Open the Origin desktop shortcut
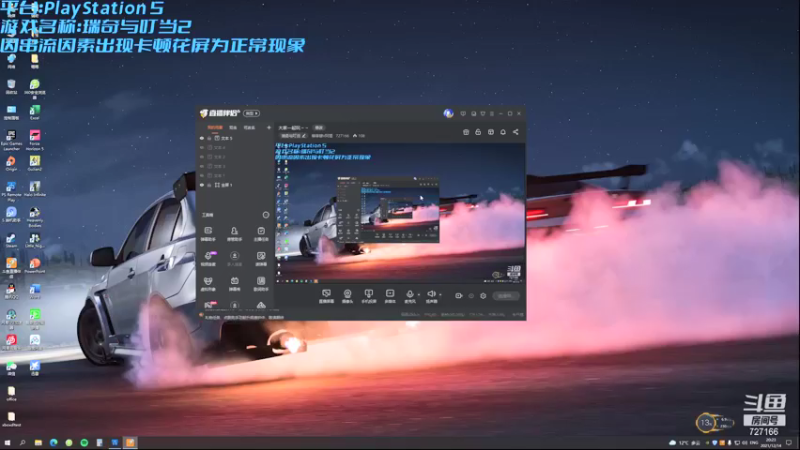800x450 pixels. click(11, 164)
